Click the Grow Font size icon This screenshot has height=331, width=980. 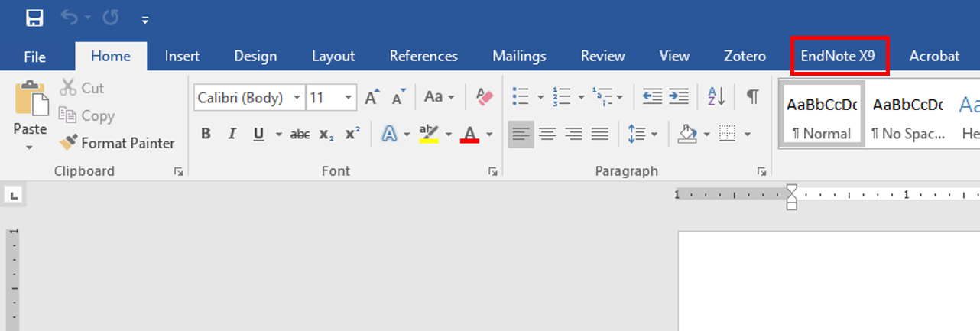372,97
